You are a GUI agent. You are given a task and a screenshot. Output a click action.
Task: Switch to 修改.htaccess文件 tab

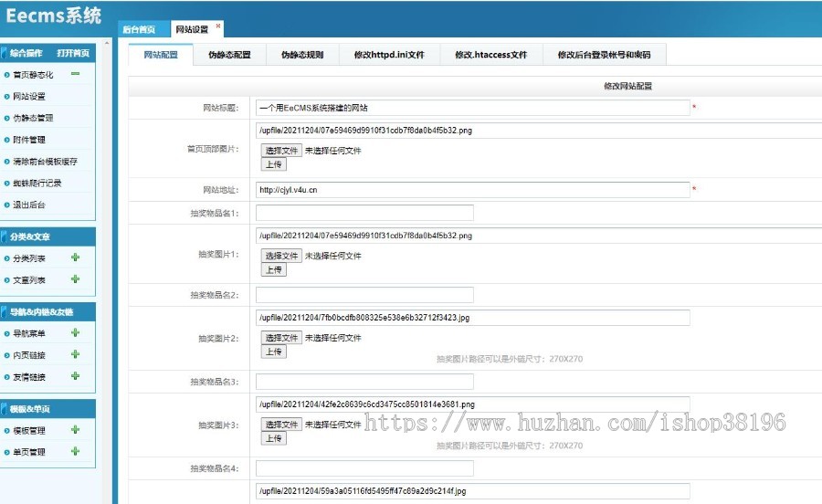pos(491,55)
